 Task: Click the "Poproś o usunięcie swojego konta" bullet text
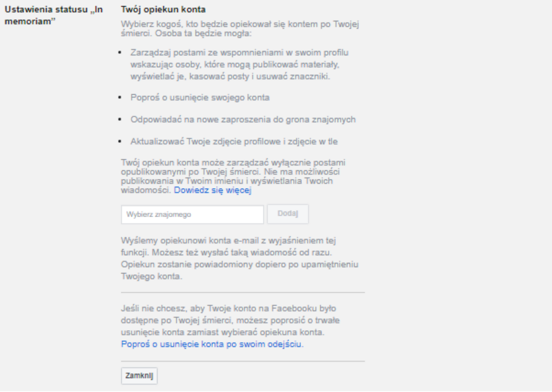[x=200, y=98]
